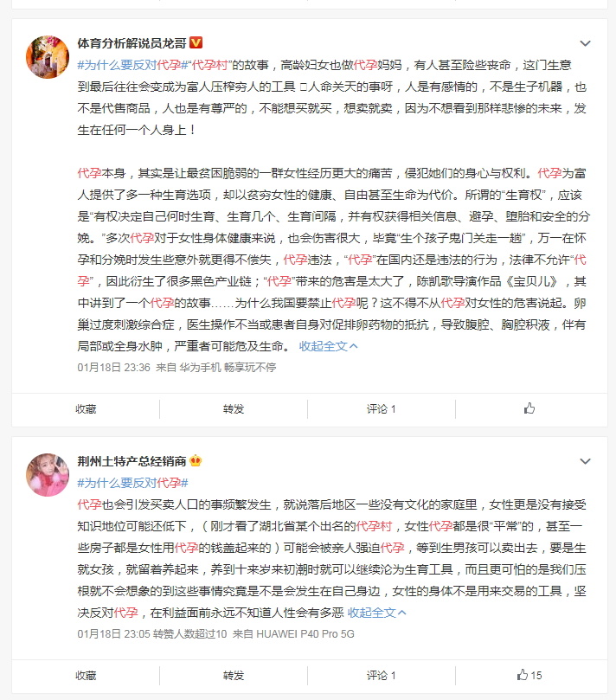
Task: Open the profile avatar of 体育分析解说员龙哥
Action: pos(48,57)
